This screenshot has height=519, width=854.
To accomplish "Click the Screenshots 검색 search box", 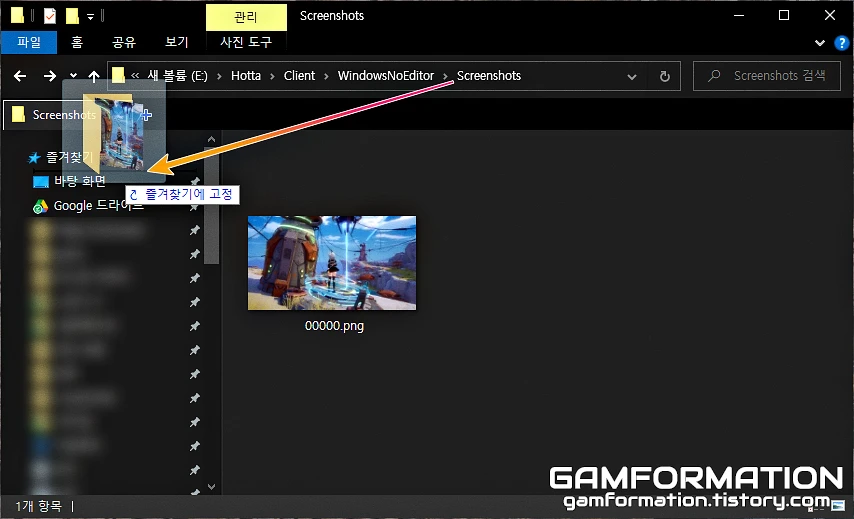I will [767, 76].
